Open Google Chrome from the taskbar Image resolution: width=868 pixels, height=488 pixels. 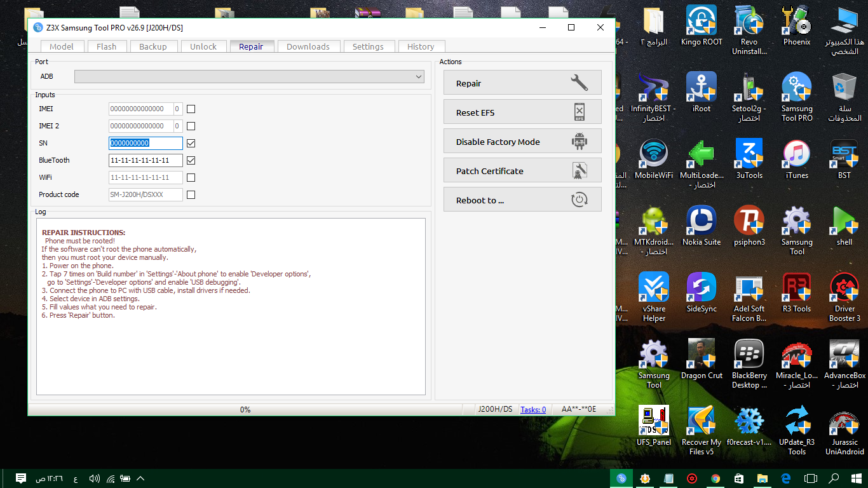(x=715, y=478)
